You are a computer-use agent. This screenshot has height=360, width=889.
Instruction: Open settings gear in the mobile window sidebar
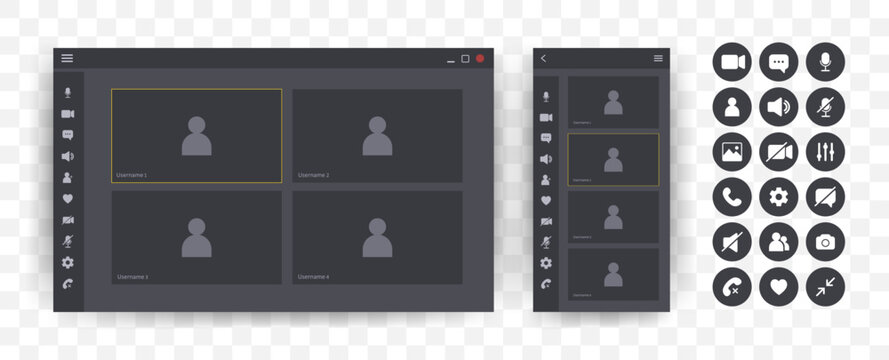546,263
